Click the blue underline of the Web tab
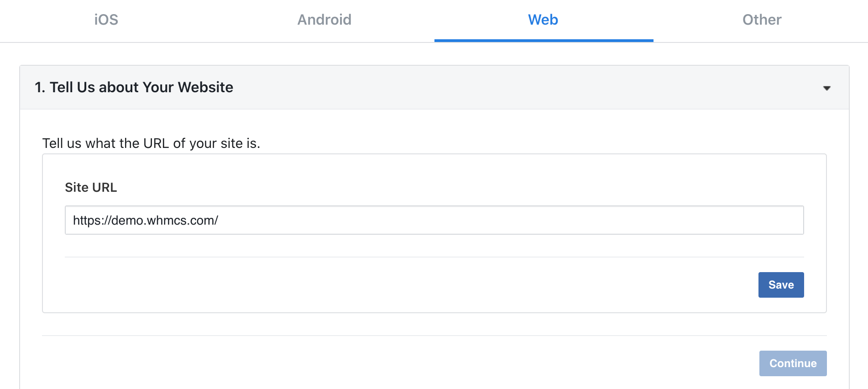 (544, 41)
